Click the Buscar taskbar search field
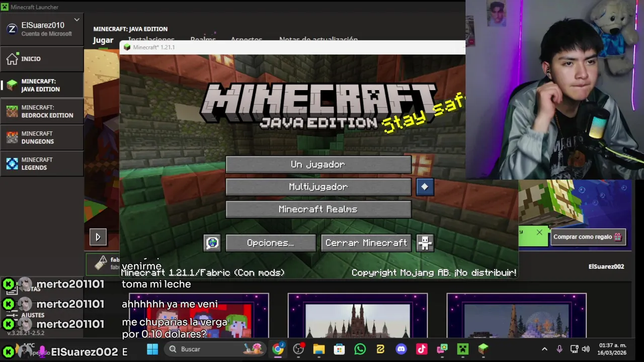644x362 pixels. (216, 349)
